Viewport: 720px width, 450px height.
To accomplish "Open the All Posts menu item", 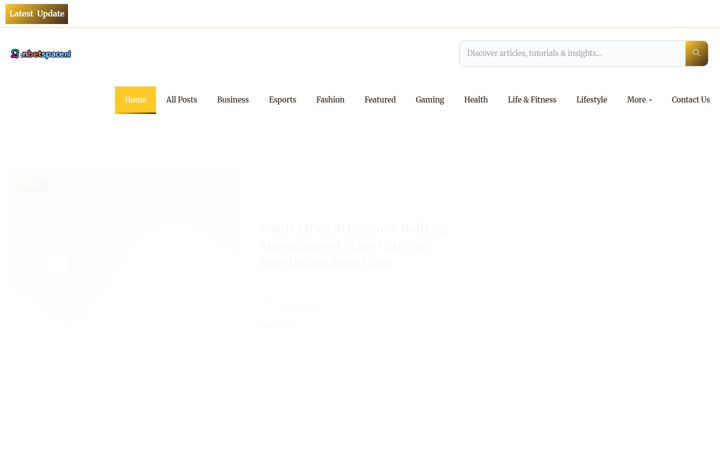I will (181, 100).
